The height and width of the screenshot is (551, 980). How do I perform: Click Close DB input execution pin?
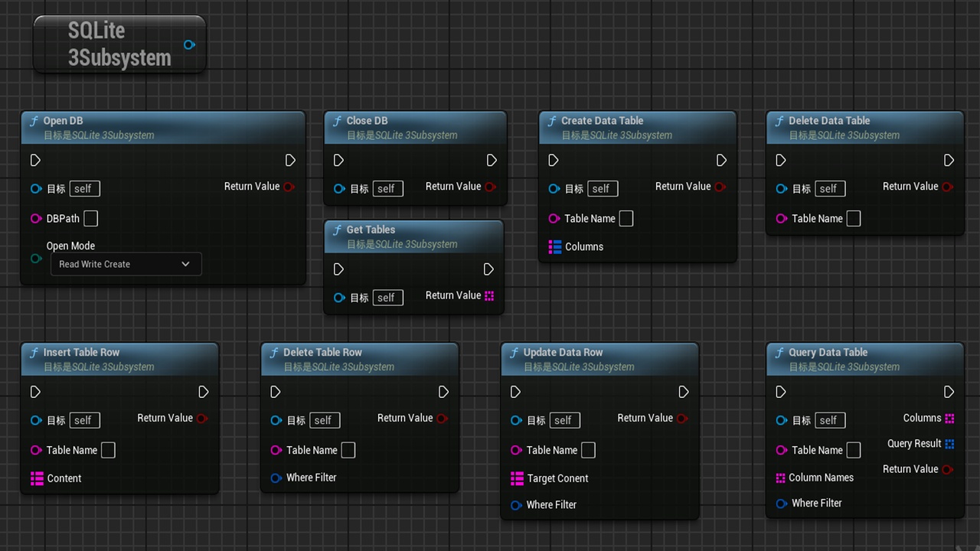point(338,160)
